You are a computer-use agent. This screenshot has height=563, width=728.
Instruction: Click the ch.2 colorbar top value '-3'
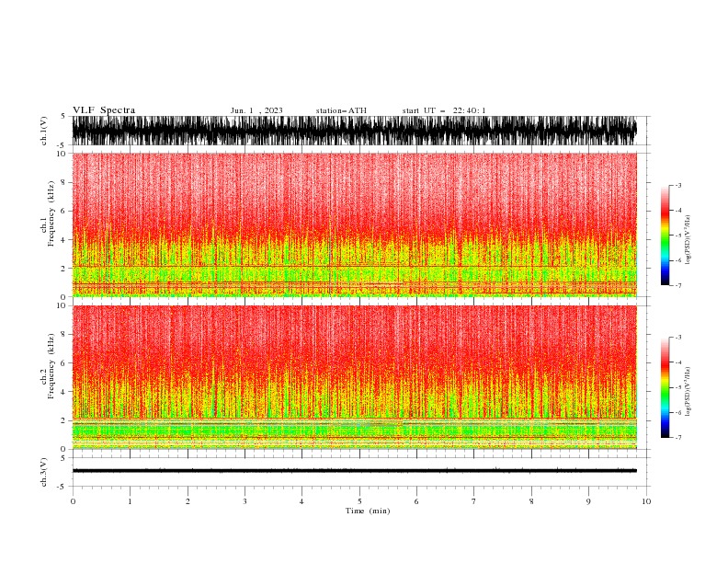coord(677,338)
